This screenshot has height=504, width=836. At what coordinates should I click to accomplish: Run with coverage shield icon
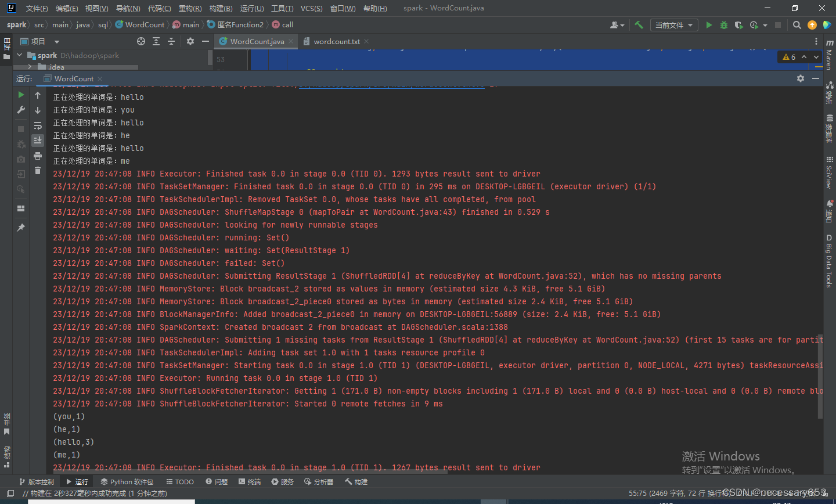[738, 25]
